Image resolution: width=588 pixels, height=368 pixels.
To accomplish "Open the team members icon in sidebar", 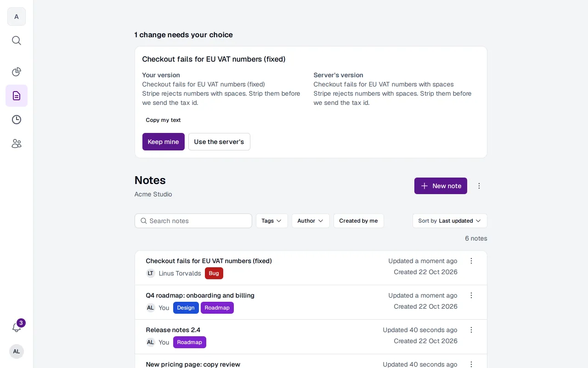I will (x=17, y=144).
